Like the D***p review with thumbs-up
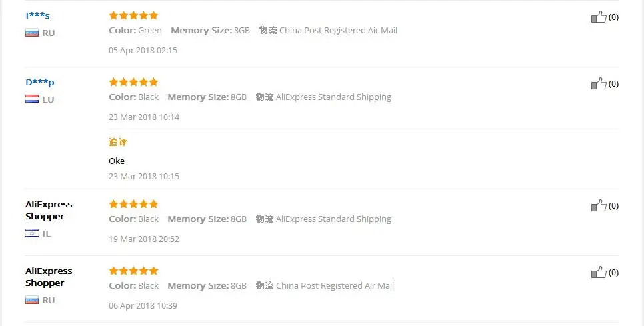The image size is (644, 326). click(x=598, y=84)
